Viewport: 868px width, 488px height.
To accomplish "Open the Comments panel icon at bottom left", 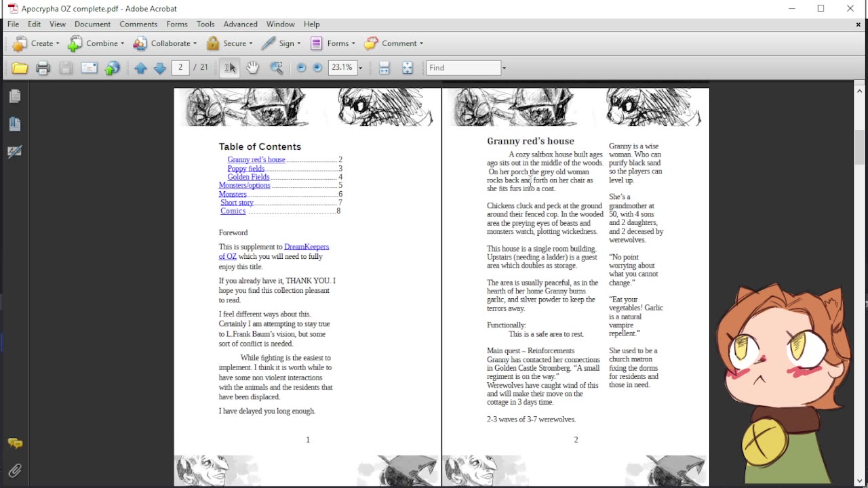I will [15, 443].
